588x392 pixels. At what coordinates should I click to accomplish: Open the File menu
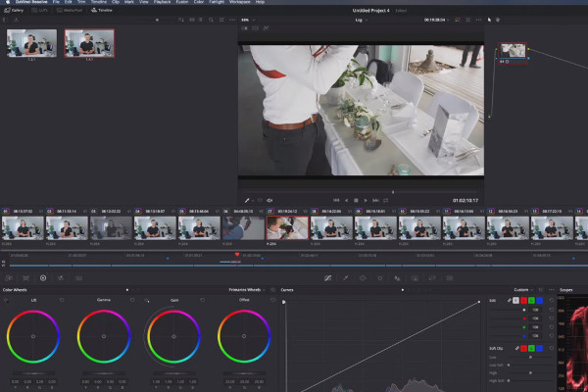pos(56,2)
